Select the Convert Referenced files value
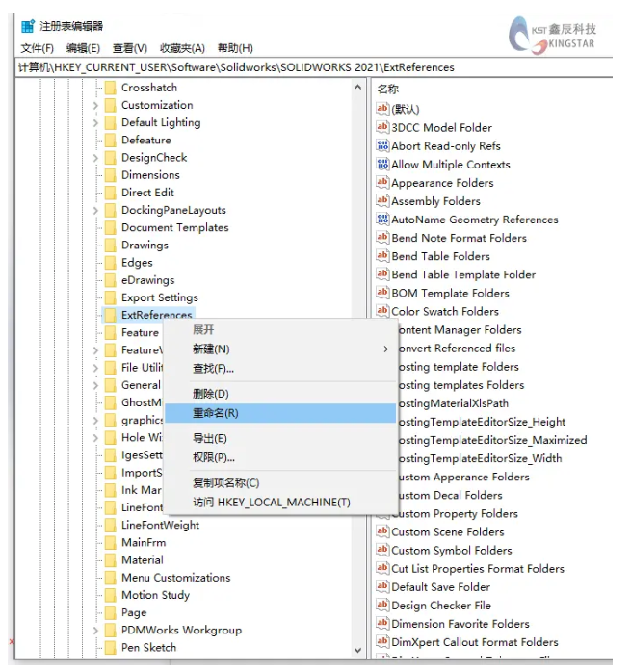The image size is (631, 672). pos(457,348)
